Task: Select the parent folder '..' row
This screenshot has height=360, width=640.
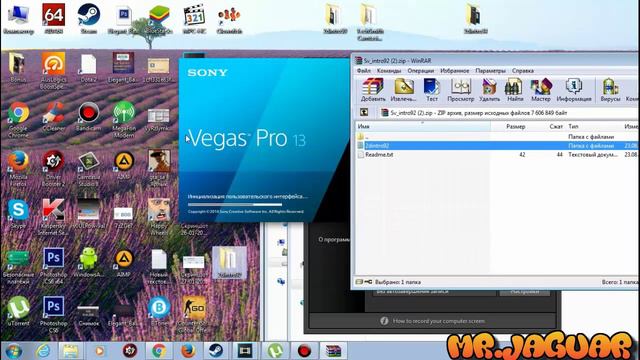Action: pos(496,137)
